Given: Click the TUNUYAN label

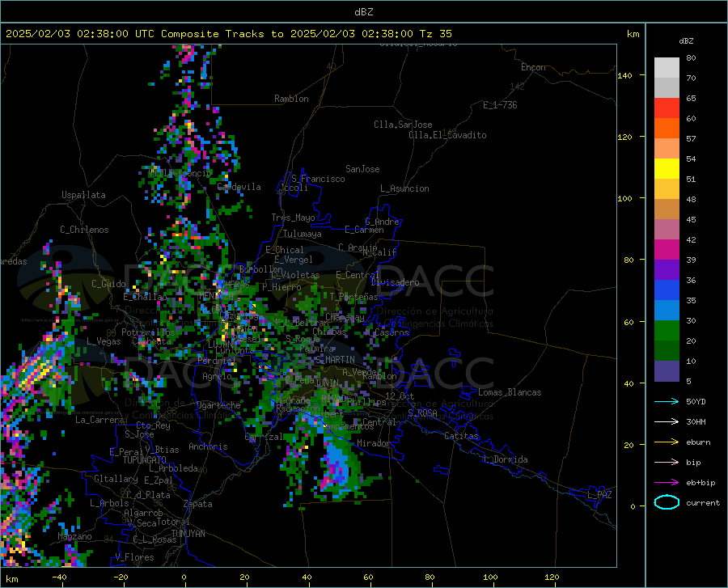Looking at the screenshot, I should pos(188,533).
